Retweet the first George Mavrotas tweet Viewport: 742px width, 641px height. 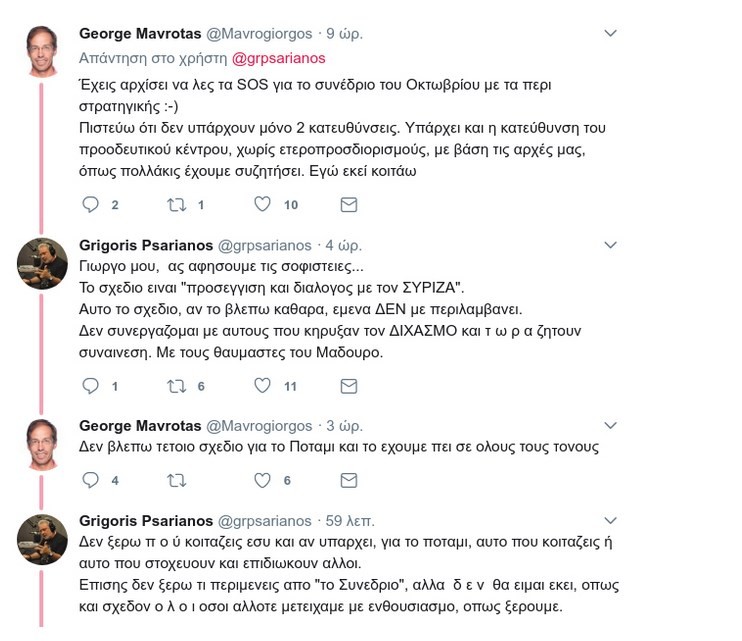[x=177, y=205]
